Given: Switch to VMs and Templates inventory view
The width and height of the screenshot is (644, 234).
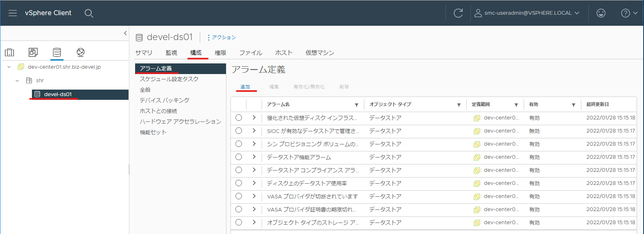Looking at the screenshot, I should pos(33,52).
